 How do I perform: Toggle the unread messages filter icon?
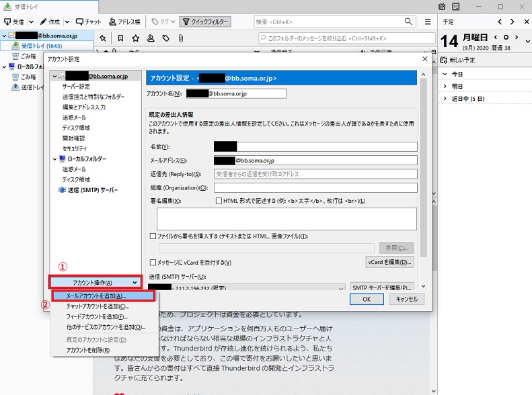click(x=120, y=38)
